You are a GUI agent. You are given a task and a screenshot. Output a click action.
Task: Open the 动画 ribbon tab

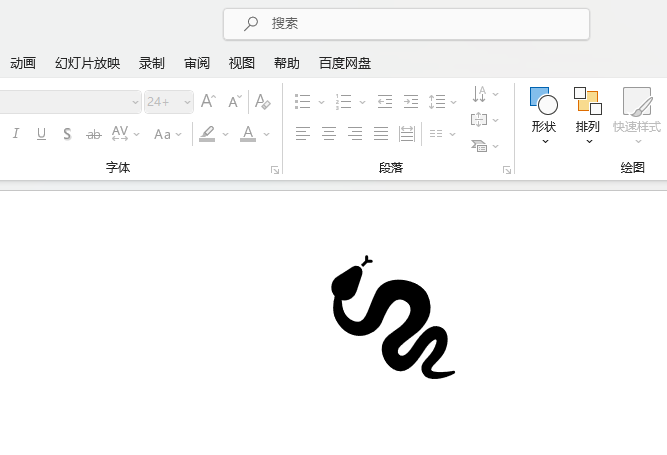23,63
